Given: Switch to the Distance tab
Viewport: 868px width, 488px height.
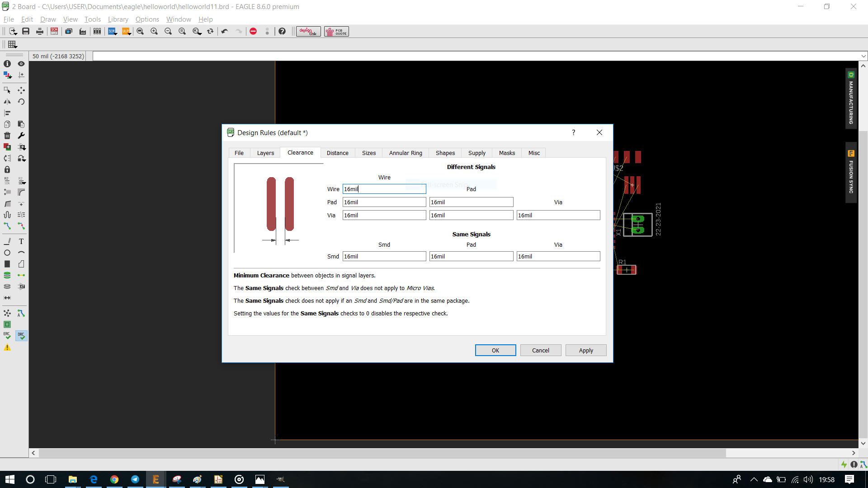Looking at the screenshot, I should pos(337,153).
